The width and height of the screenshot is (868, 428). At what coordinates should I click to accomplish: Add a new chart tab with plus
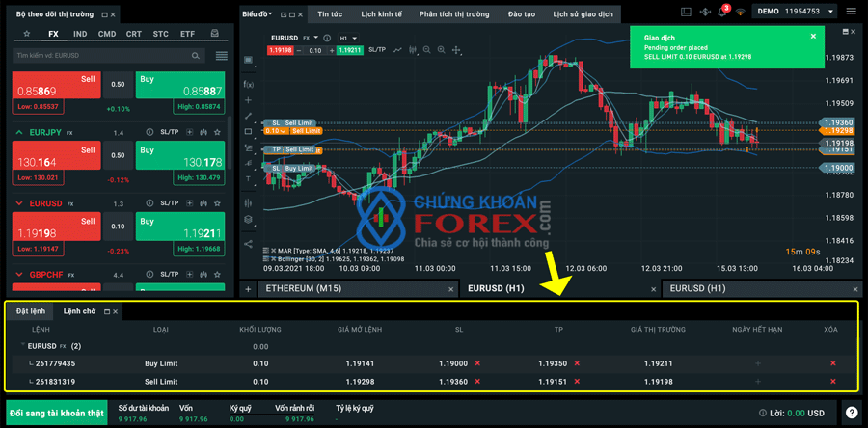[x=248, y=288]
